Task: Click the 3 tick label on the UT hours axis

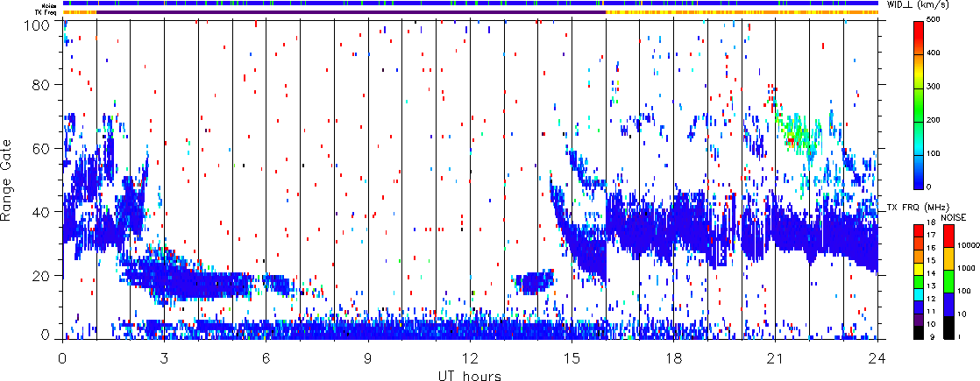Action: (x=165, y=358)
